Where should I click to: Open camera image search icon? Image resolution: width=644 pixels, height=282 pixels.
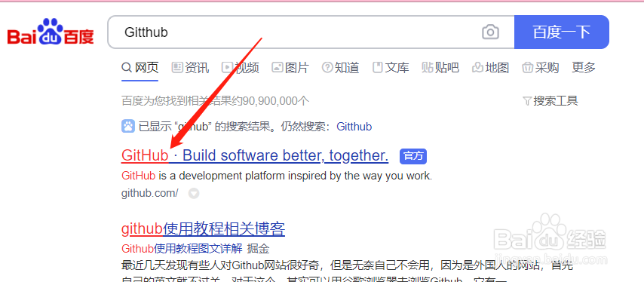(490, 32)
